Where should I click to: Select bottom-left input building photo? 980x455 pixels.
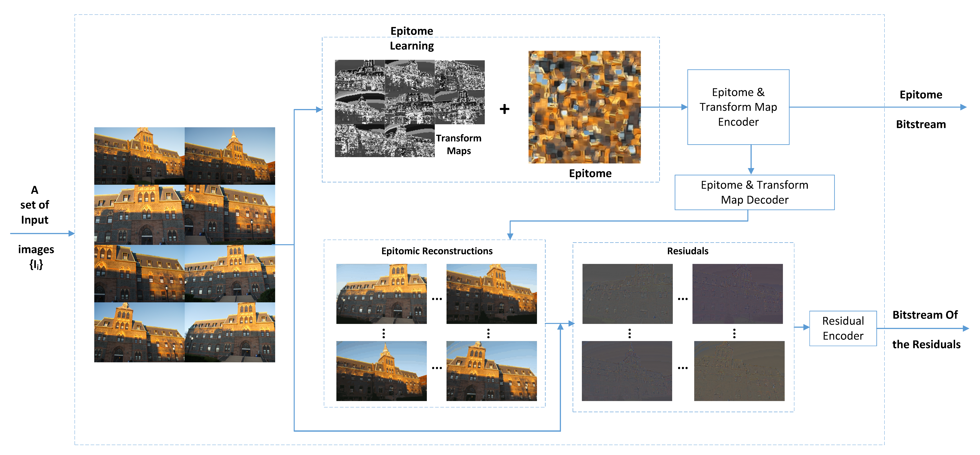[x=139, y=332]
